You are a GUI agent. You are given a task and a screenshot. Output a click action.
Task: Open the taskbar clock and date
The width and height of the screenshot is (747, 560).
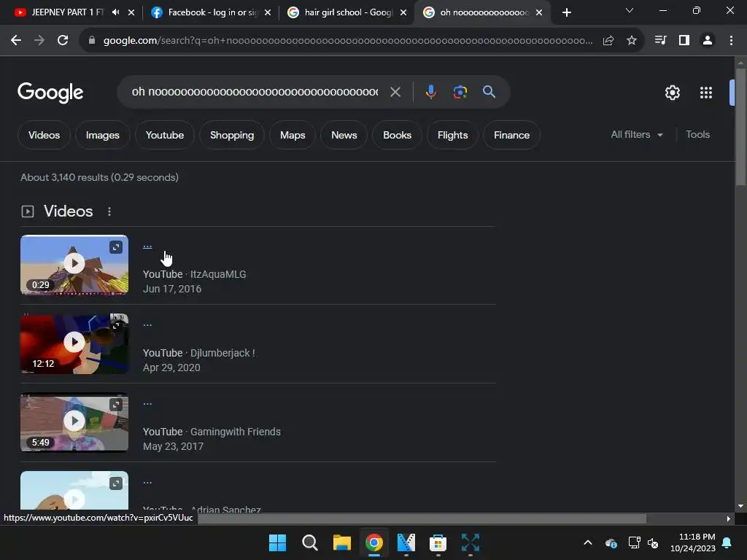tap(692, 542)
